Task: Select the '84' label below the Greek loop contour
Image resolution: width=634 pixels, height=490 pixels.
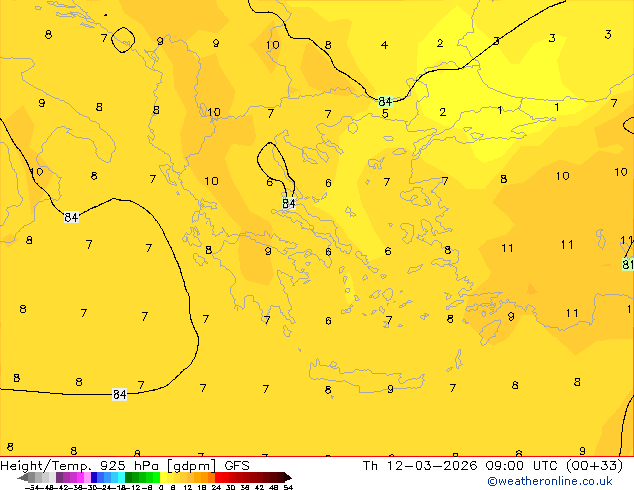Action: point(289,203)
